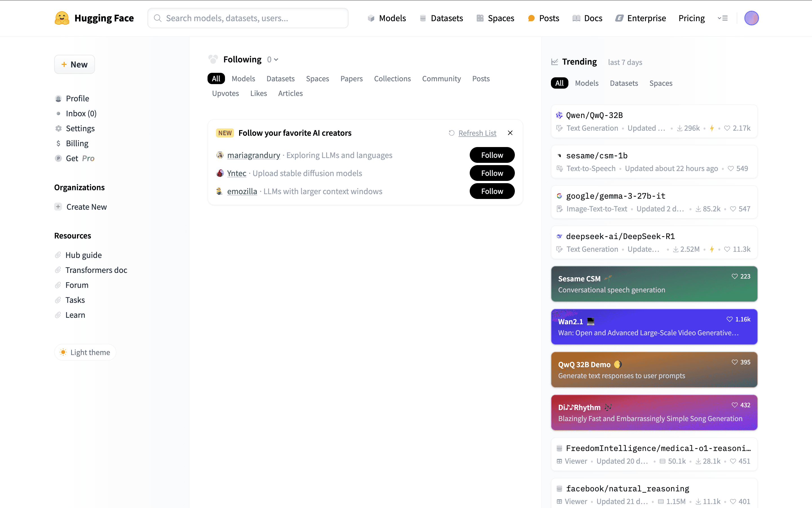This screenshot has height=508, width=812.
Task: Click the refresh arrow icon beside Refresh List
Action: [x=452, y=133]
